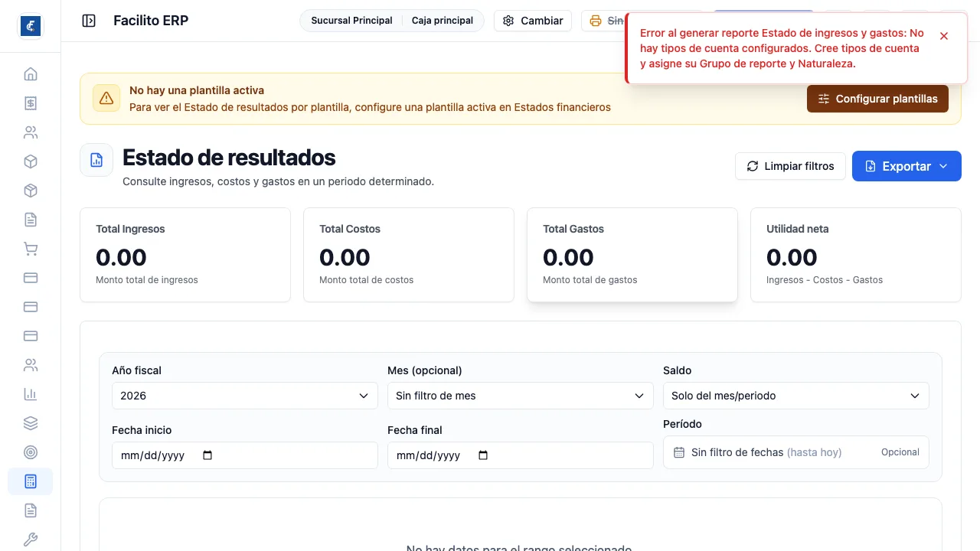Click Caja principal label
980x551 pixels.
[443, 21]
